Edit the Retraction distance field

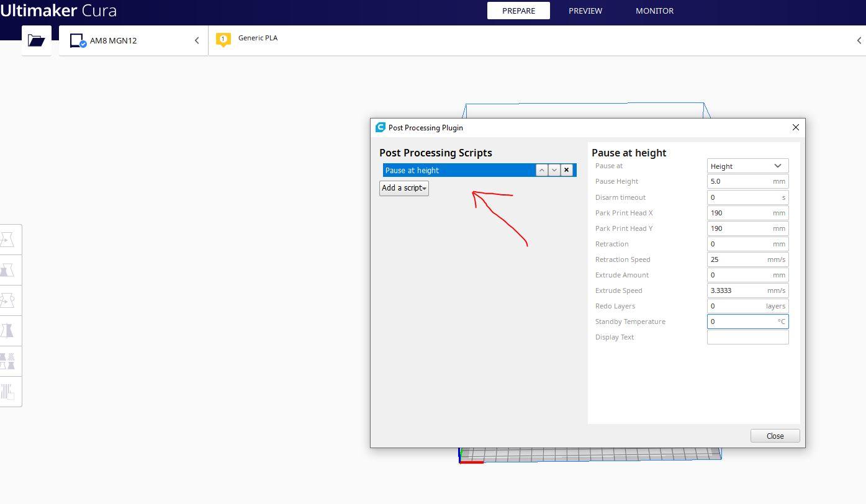pos(748,244)
